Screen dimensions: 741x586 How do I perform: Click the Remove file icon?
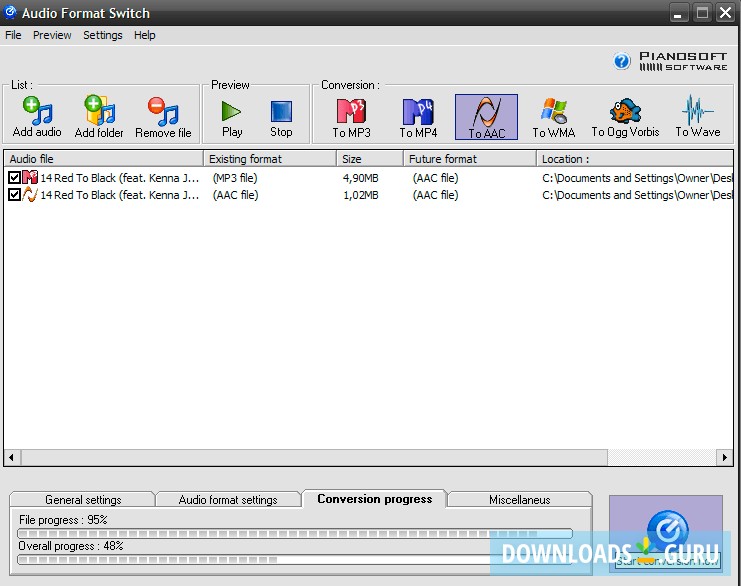point(163,117)
